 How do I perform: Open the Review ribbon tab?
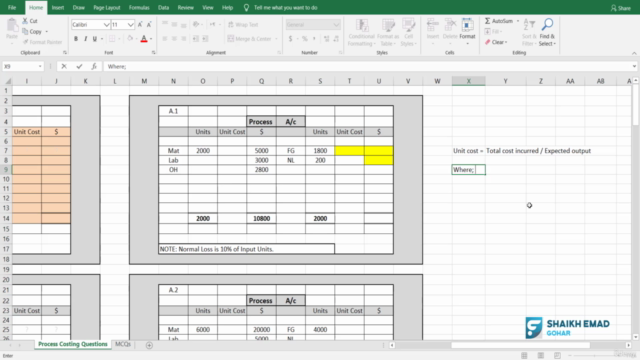click(x=185, y=7)
